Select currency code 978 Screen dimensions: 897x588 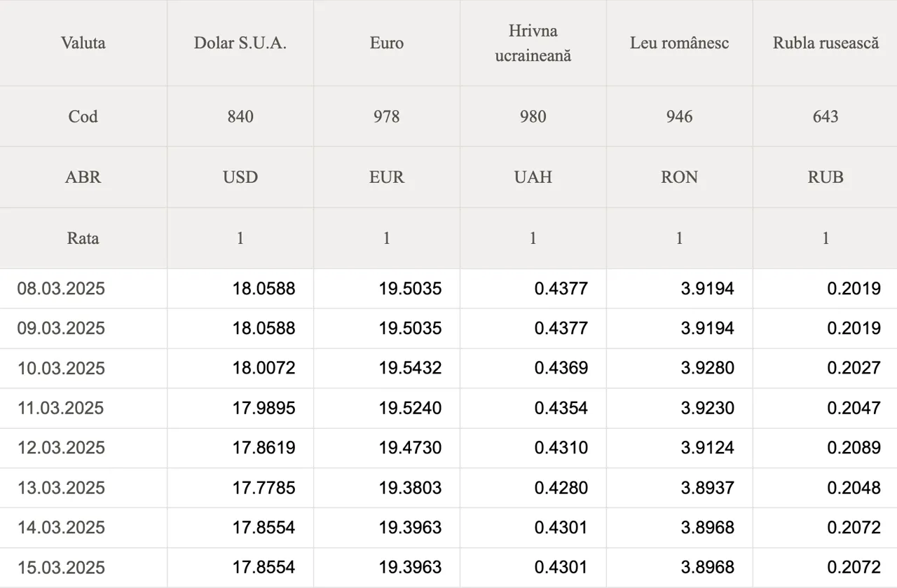tap(387, 116)
